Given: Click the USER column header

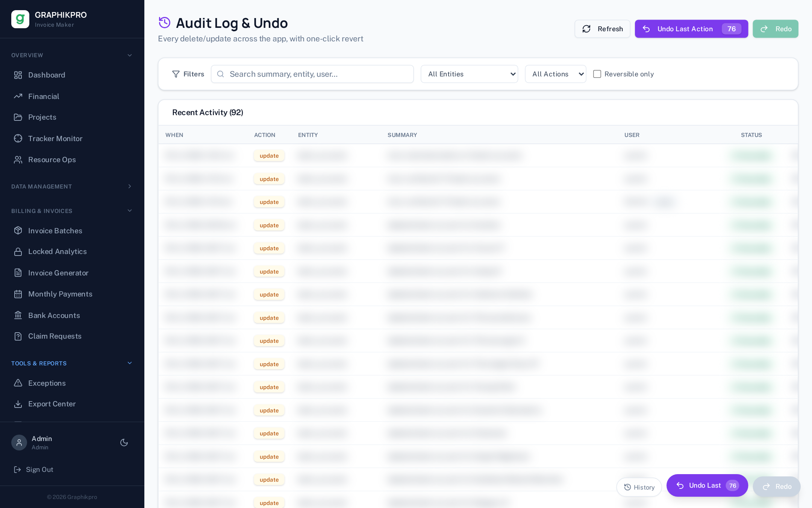Looking at the screenshot, I should click(632, 135).
